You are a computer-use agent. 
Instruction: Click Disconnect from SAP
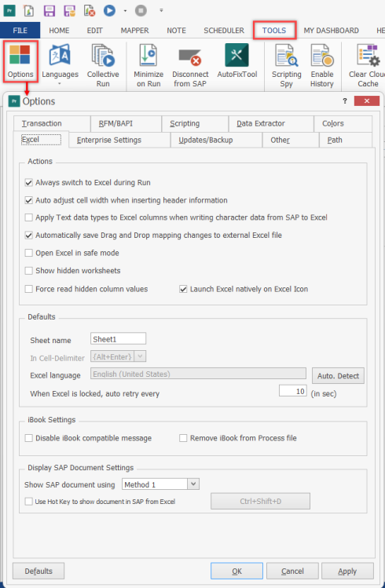pyautogui.click(x=190, y=65)
